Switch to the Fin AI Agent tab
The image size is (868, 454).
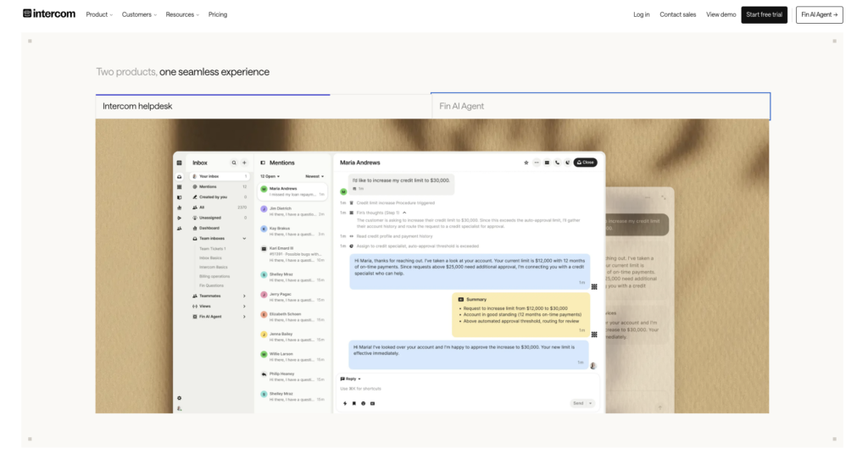[601, 106]
